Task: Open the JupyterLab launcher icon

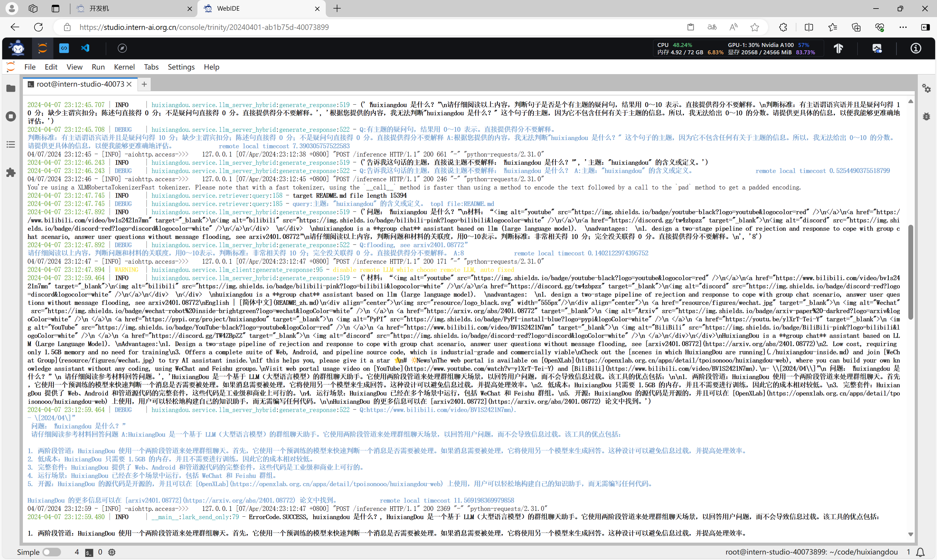Action: pos(42,48)
